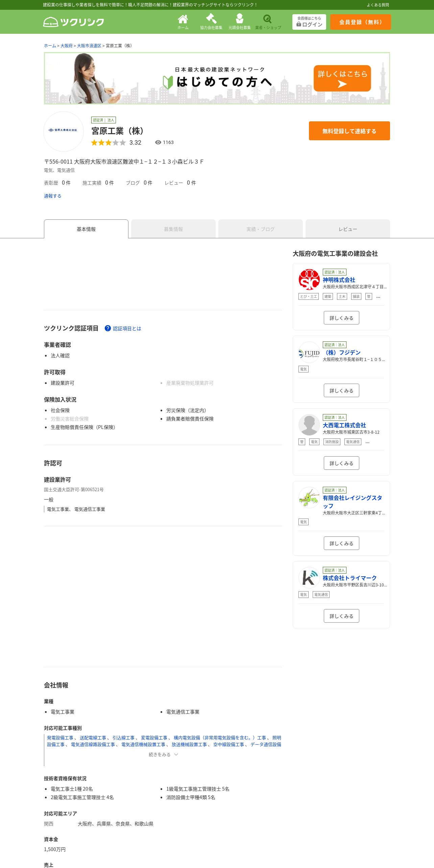Viewport: 434px width, 868px height.
Task: Open 元請会社募集 worker icon
Action: (240, 22)
